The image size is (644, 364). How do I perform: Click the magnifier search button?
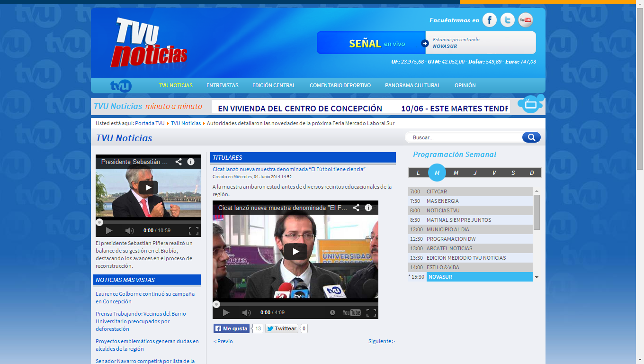click(531, 137)
